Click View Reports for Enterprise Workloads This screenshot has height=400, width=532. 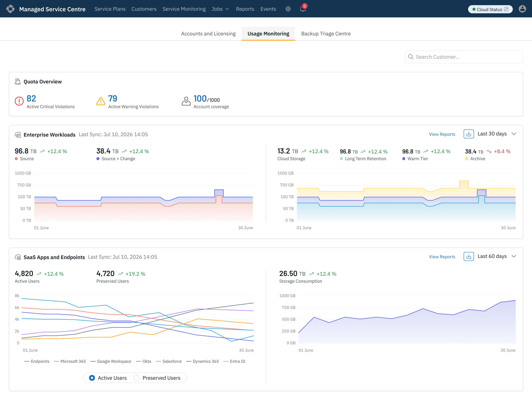point(442,134)
